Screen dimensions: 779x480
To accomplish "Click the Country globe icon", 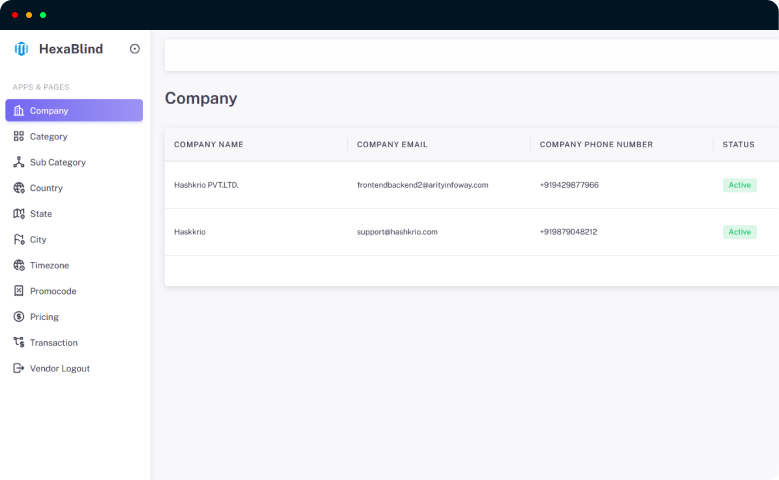I will pyautogui.click(x=19, y=188).
